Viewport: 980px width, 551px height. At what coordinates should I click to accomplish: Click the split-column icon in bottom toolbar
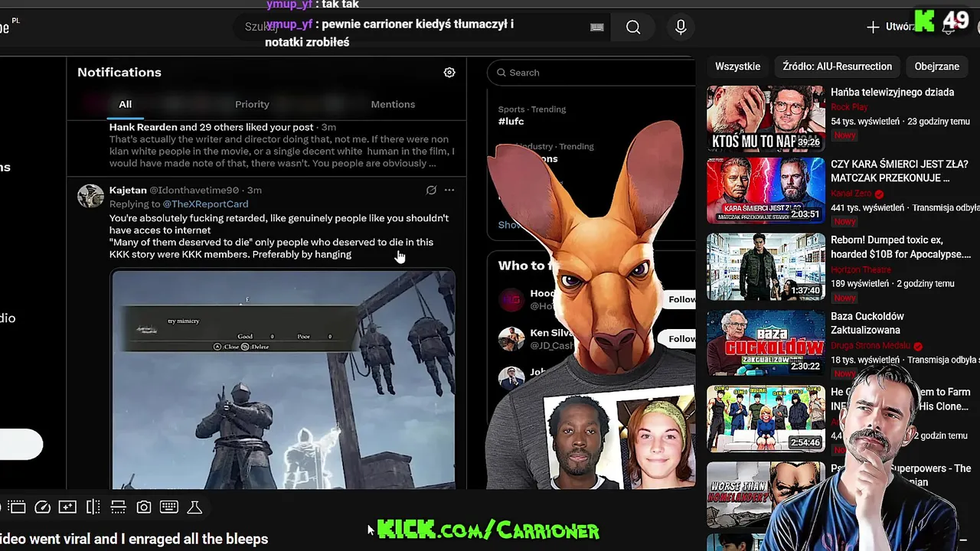(93, 507)
